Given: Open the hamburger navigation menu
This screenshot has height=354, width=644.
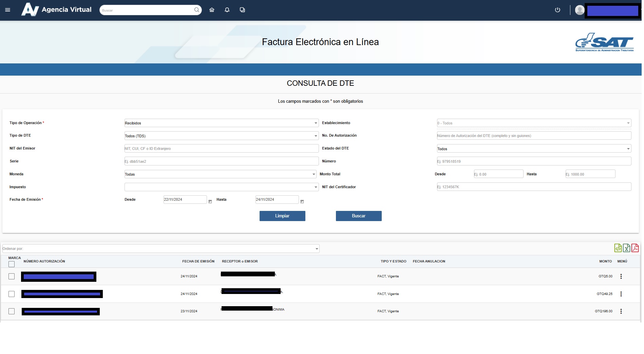Looking at the screenshot, I should 8,10.
